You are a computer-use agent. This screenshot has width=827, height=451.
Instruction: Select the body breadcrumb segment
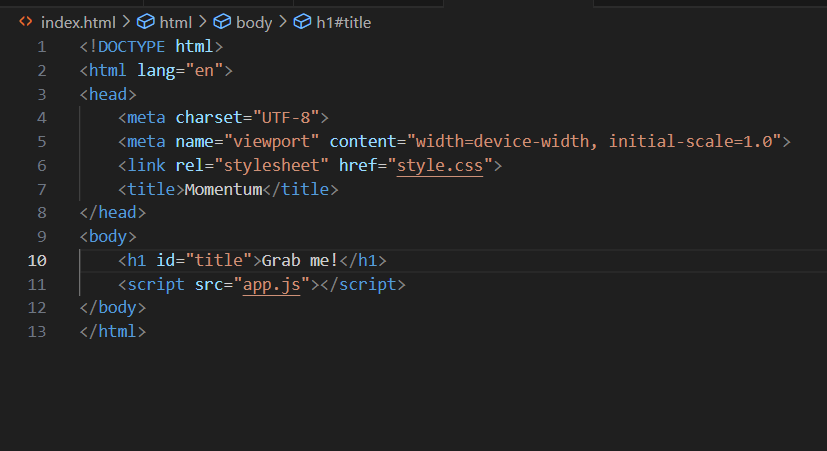click(254, 23)
